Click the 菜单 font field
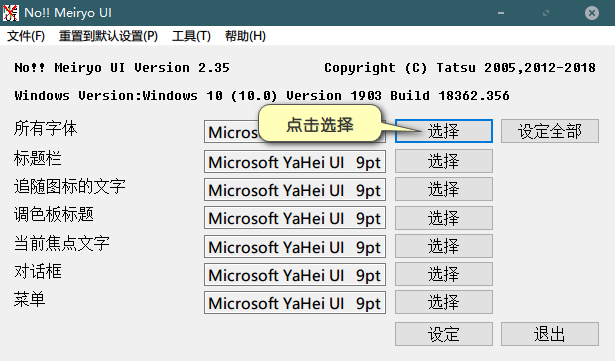Screen dimensions: 615x361 click(x=295, y=303)
